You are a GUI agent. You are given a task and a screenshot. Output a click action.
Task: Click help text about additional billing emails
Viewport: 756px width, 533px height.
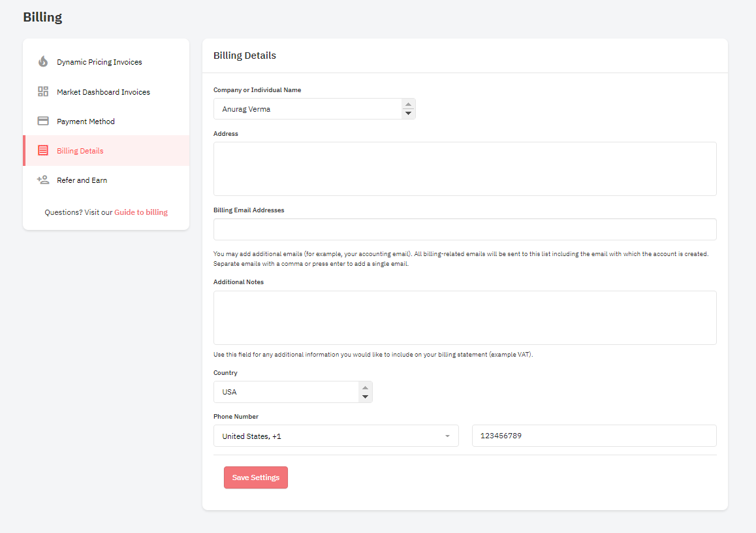pyautogui.click(x=461, y=259)
